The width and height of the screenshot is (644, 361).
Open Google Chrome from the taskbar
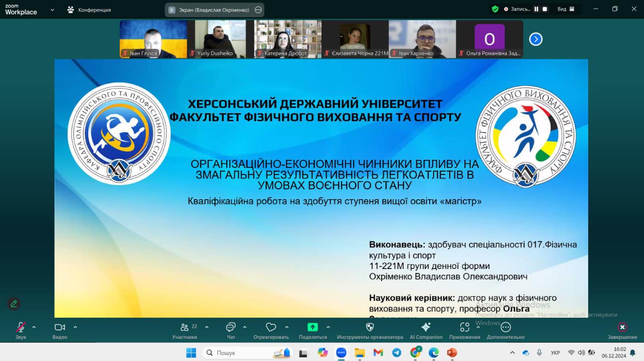pyautogui.click(x=416, y=353)
